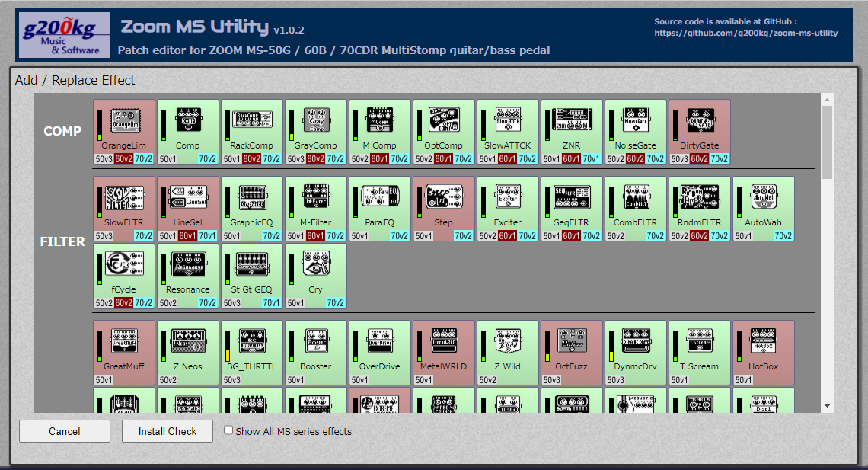Click the Add / Replace Effect heading

click(x=75, y=80)
